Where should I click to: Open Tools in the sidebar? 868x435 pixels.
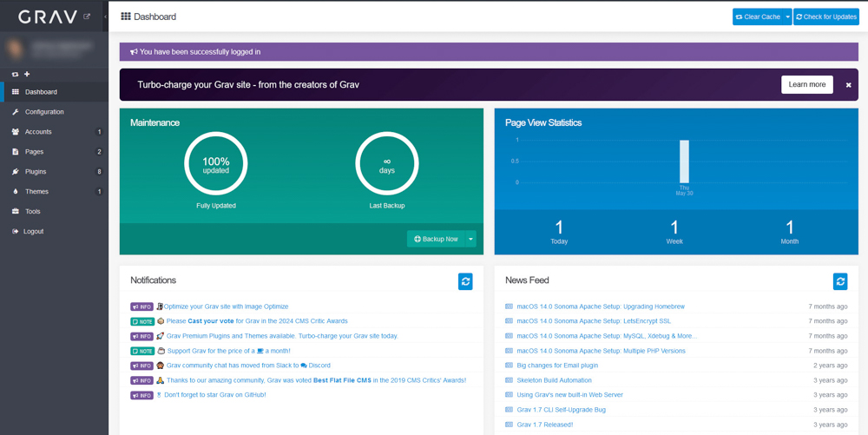(x=54, y=211)
